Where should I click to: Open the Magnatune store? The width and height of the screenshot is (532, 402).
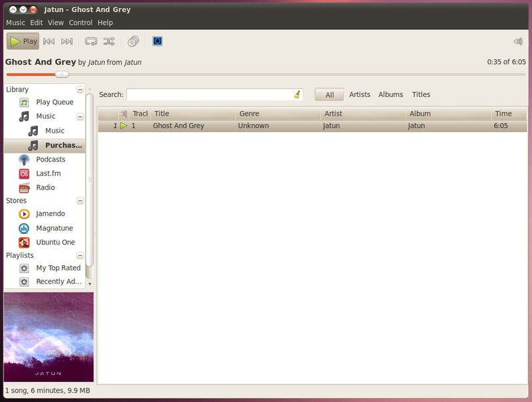click(55, 228)
